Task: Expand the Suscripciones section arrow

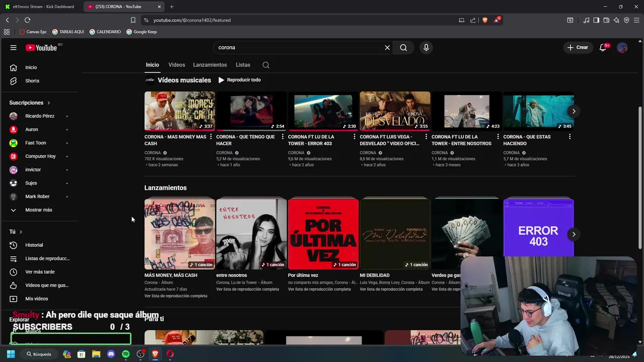Action: [49, 103]
